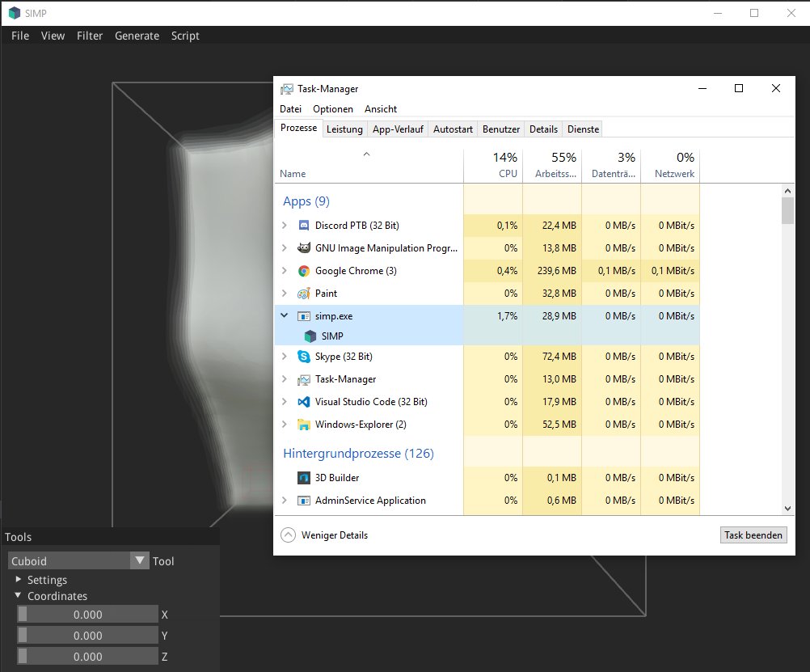The image size is (810, 672).
Task: Click the Google Chrome icon in list
Action: point(304,271)
